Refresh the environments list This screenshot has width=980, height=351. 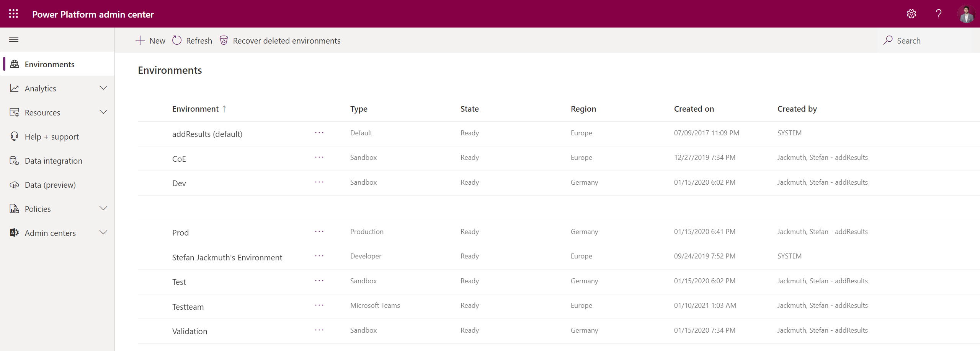tap(192, 41)
